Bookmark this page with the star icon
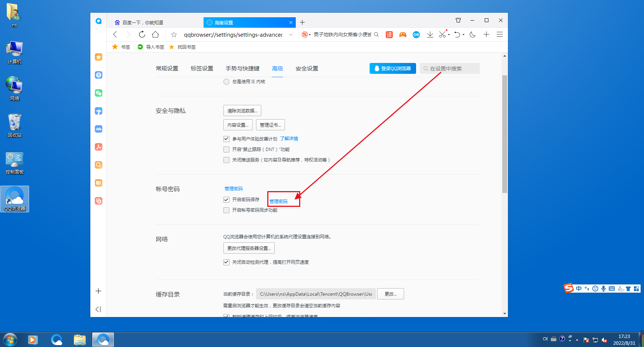The height and width of the screenshot is (347, 644). [174, 35]
